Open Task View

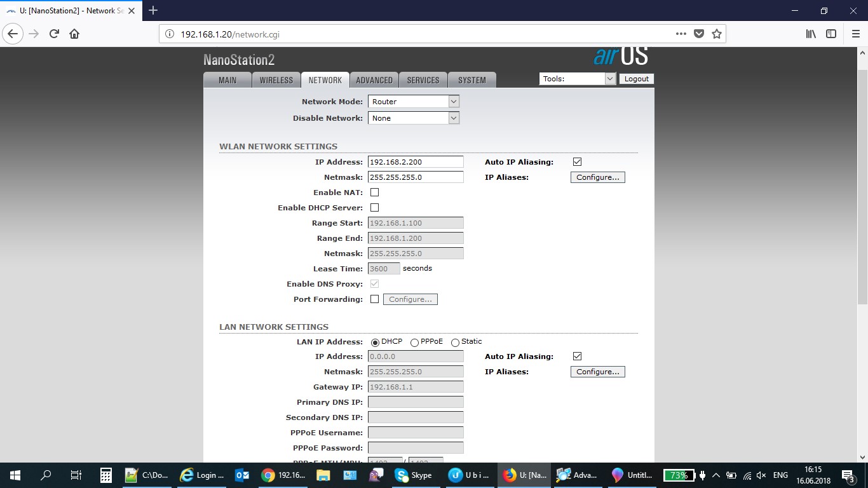(x=76, y=475)
